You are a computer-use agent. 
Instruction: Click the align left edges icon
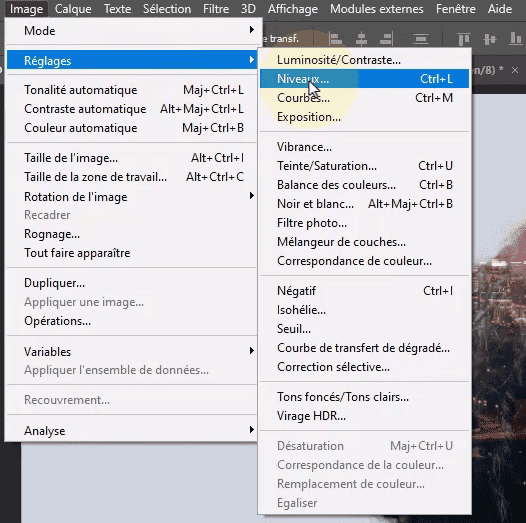[x=335, y=39]
